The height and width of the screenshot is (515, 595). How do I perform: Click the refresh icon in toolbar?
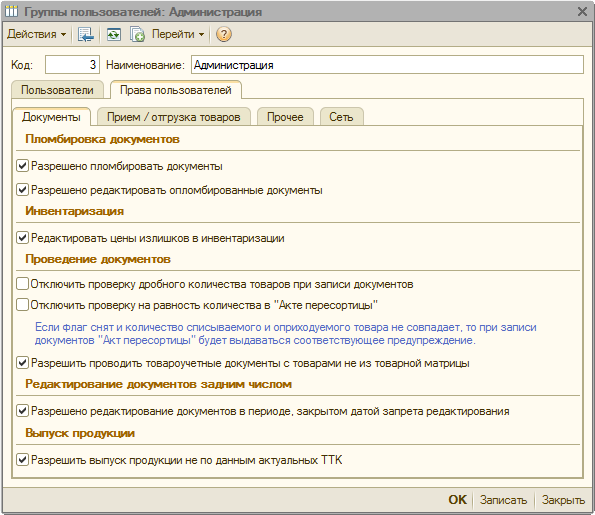tap(113, 35)
